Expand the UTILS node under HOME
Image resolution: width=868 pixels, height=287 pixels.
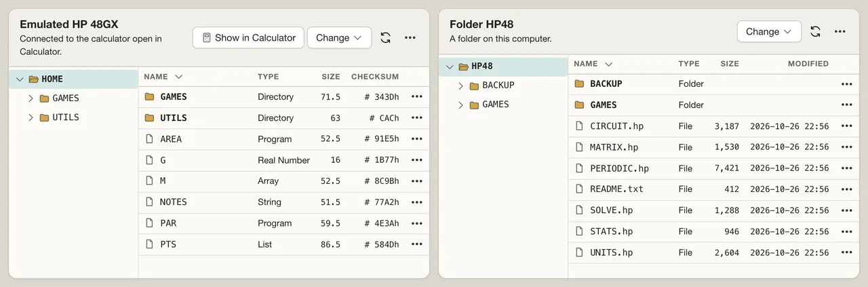[x=31, y=117]
